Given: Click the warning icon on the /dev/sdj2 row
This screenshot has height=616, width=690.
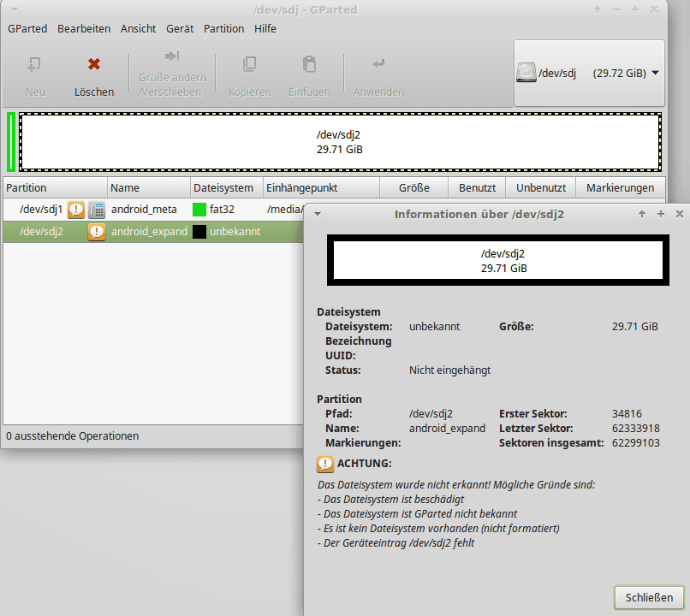Looking at the screenshot, I should (97, 232).
